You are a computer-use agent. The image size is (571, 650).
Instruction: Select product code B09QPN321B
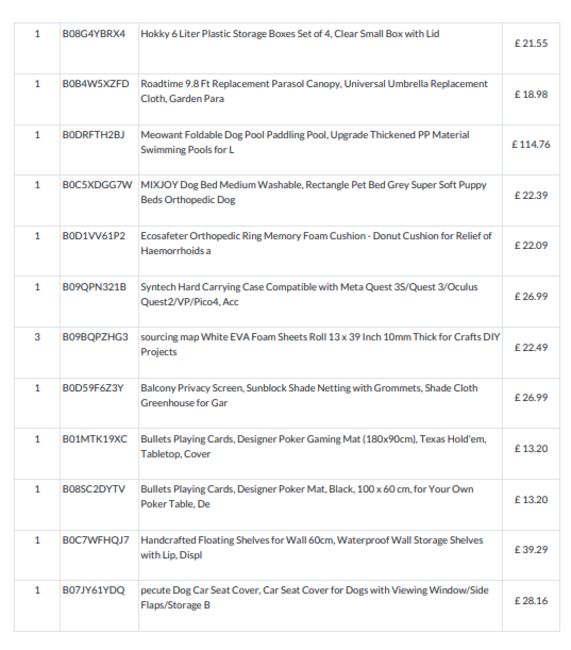(94, 287)
